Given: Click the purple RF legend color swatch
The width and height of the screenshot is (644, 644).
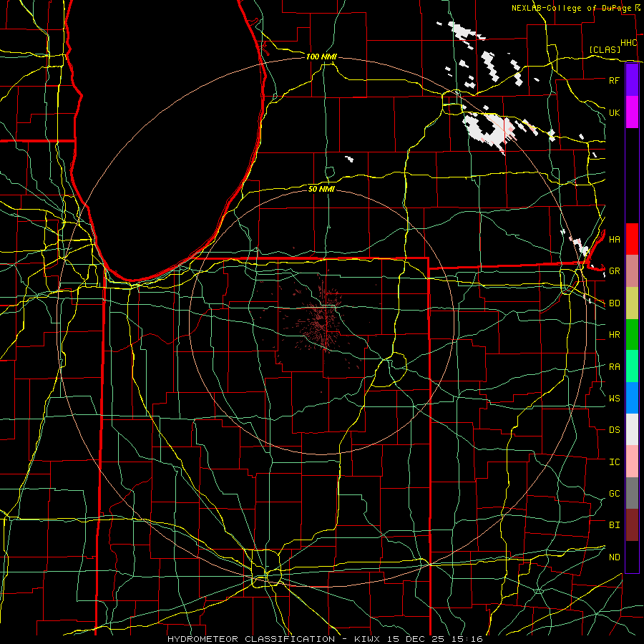Looking at the screenshot, I should 632,80.
